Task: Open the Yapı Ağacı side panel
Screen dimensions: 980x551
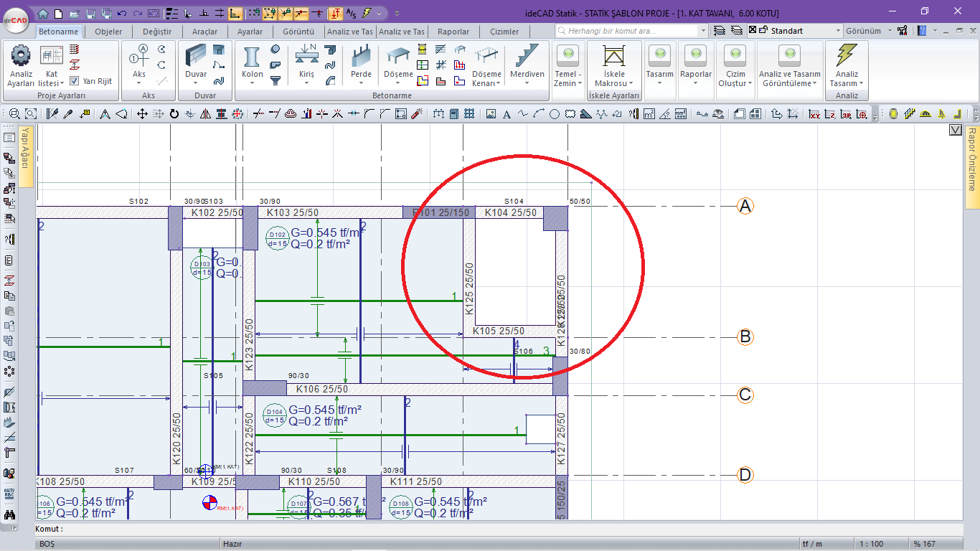Action: 25,156
